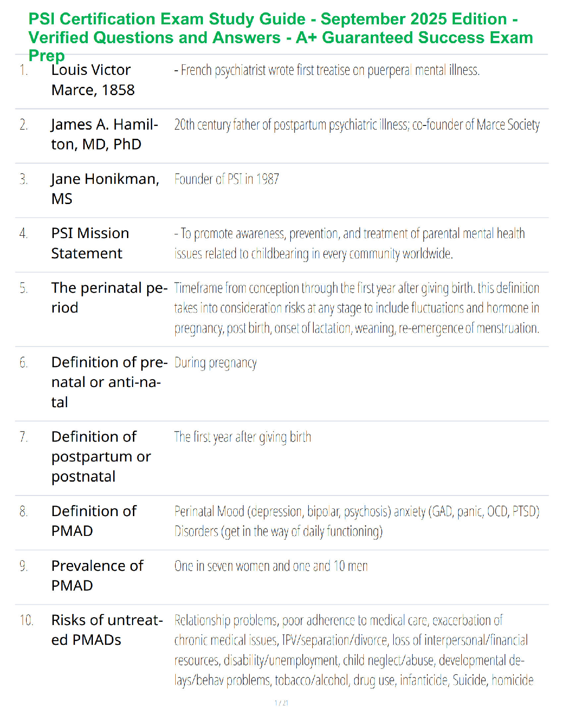Click the perinatal mood disorders definition text
Screen dimensions: 563x728
click(357, 521)
